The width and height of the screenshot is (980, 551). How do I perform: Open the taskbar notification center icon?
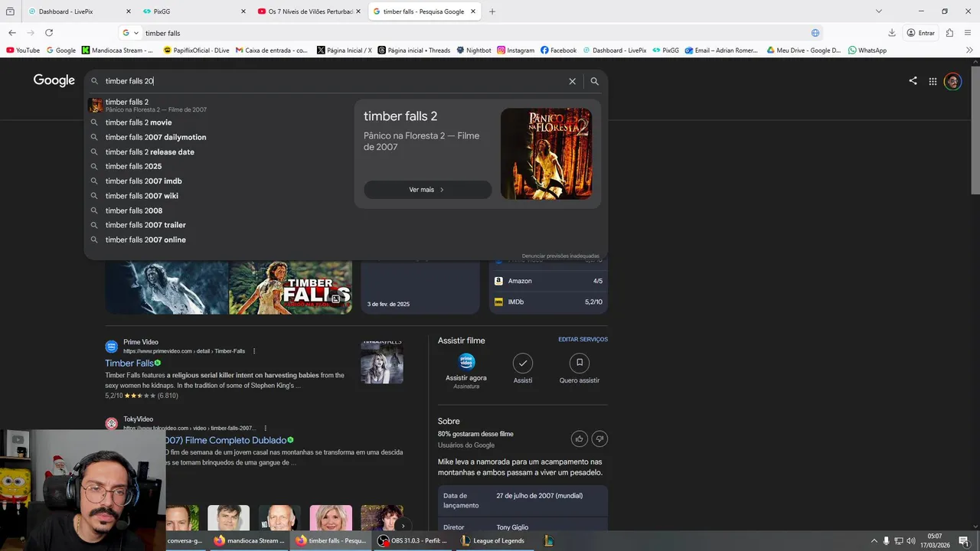tap(964, 541)
